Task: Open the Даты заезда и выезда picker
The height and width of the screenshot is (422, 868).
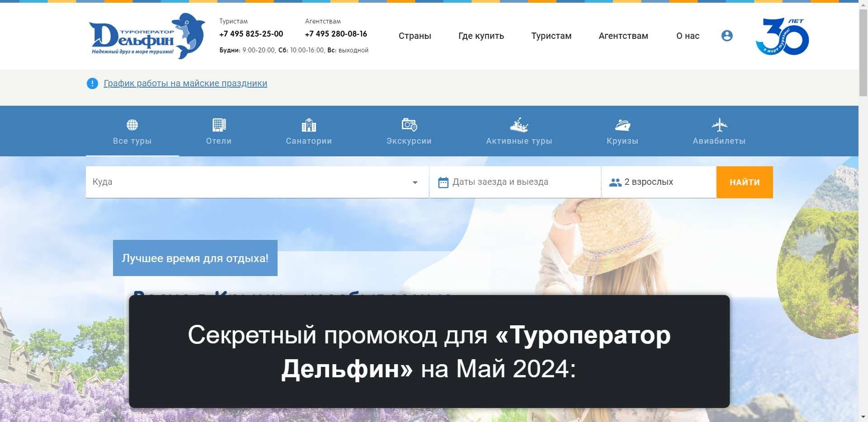Action: click(514, 182)
